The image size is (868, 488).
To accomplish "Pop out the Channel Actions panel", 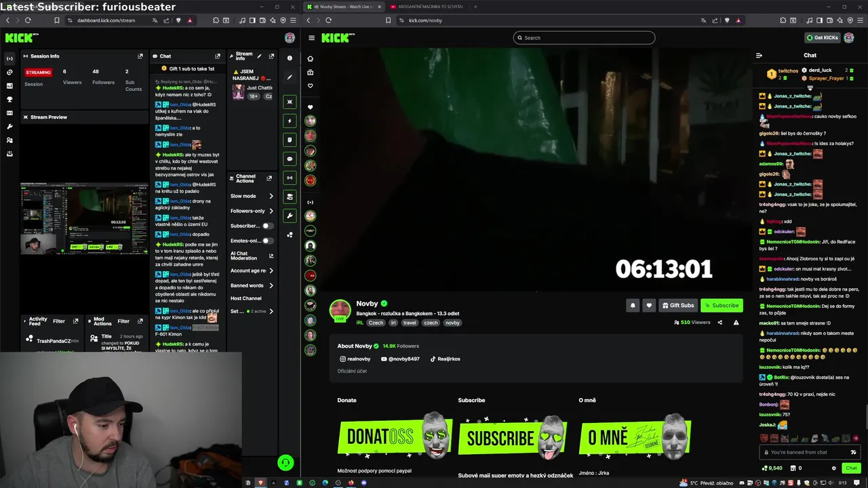I will tap(269, 178).
